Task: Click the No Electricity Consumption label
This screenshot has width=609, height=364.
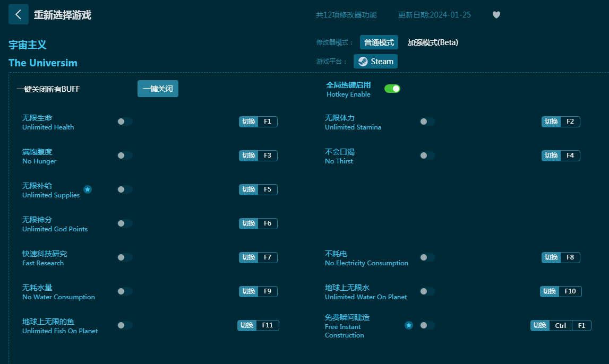Action: [367, 263]
